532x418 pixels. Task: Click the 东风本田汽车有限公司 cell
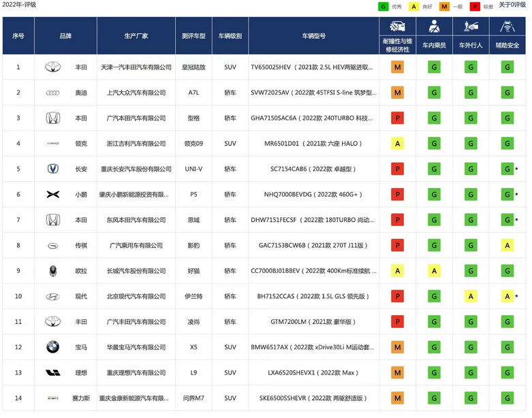[136, 220]
